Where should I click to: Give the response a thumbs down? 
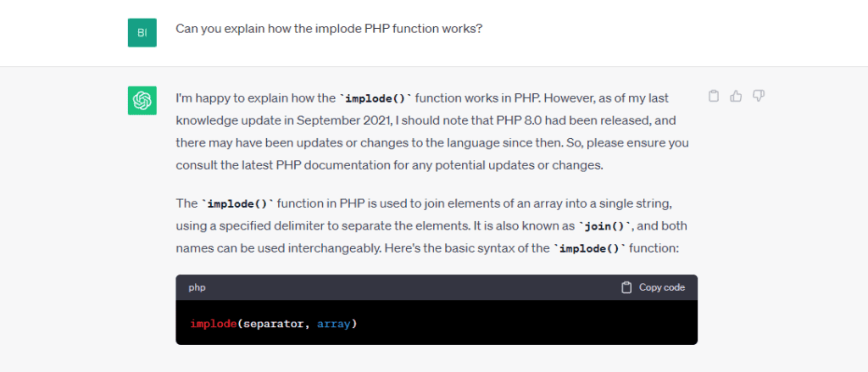(759, 96)
